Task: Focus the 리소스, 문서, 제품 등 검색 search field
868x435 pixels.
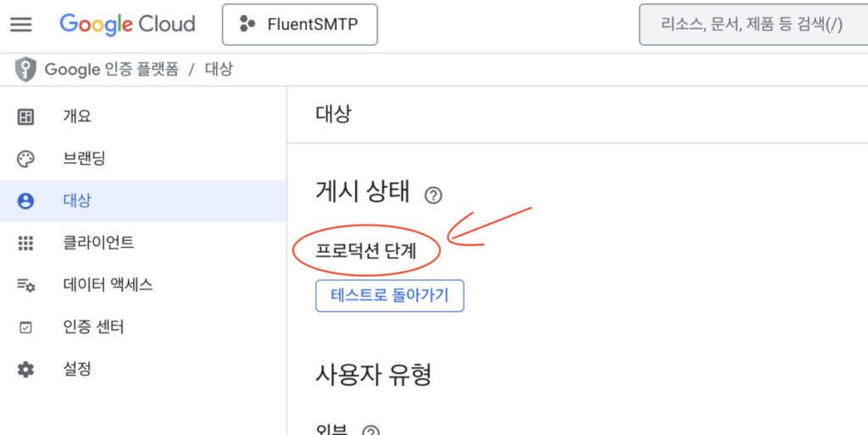Action: pyautogui.click(x=754, y=25)
